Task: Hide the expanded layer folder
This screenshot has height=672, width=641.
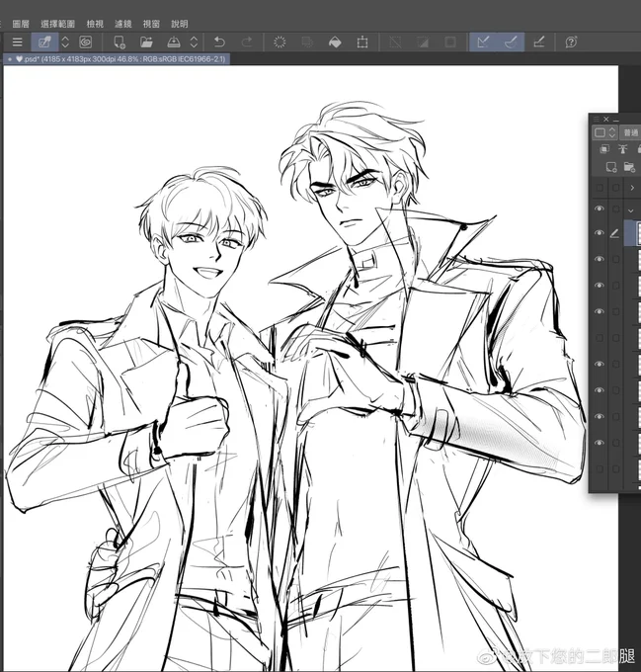Action: pos(600,209)
